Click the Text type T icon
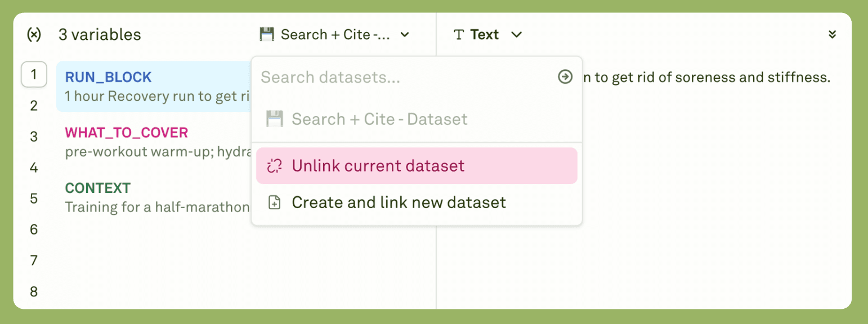Viewport: 868px width, 324px height. point(459,35)
